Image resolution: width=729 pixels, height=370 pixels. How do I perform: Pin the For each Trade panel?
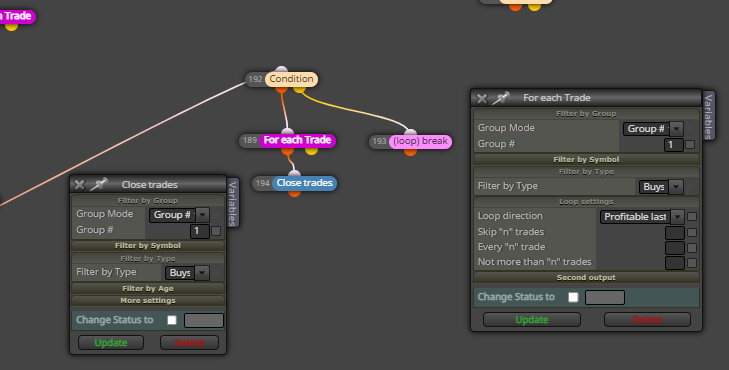(501, 98)
